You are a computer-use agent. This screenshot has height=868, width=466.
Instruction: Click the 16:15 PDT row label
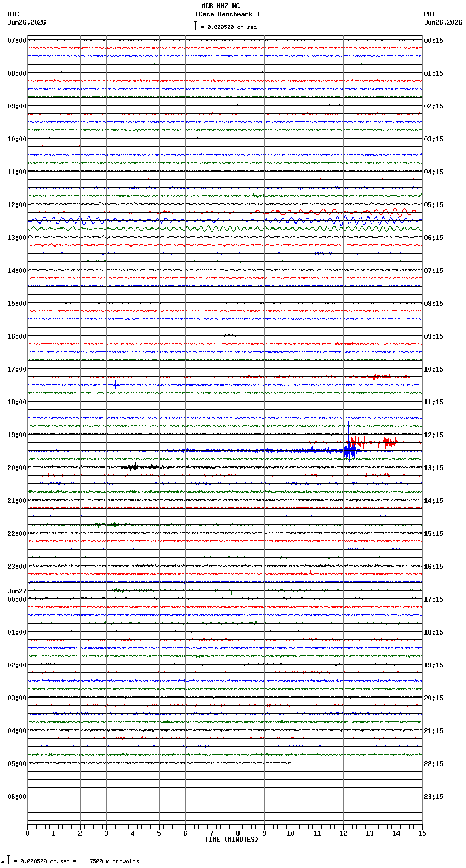(434, 567)
